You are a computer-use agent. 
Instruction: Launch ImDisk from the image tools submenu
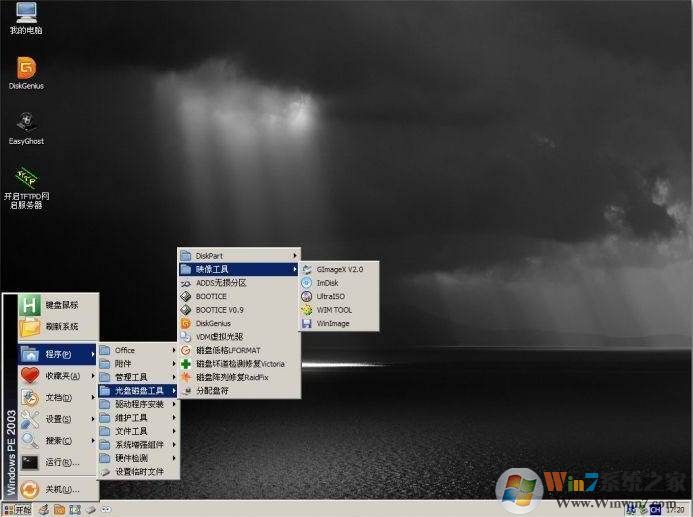coord(339,283)
